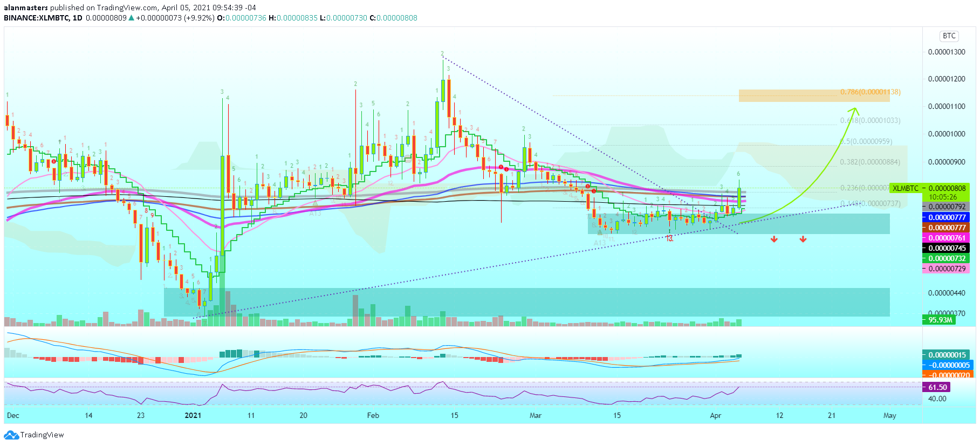Click the 61.50 RSI value label
The image size is (980, 446).
[937, 387]
